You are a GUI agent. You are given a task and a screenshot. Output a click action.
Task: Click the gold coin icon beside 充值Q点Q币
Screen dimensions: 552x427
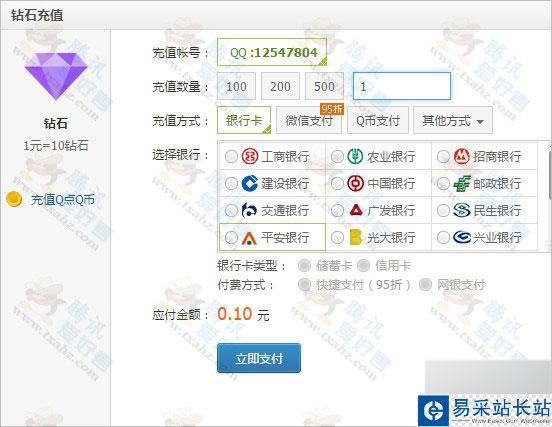(14, 199)
